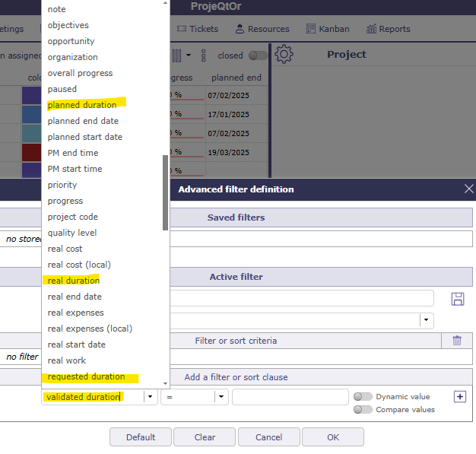Click the dark red project color swatch

[x=32, y=152]
